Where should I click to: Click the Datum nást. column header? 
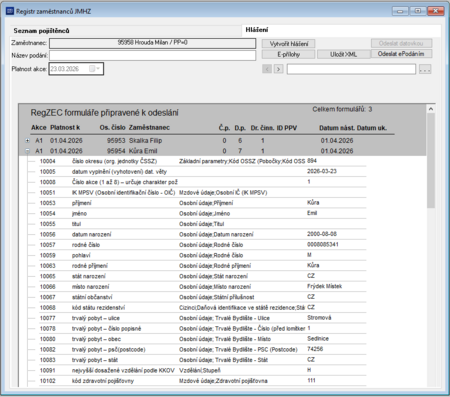(x=337, y=128)
